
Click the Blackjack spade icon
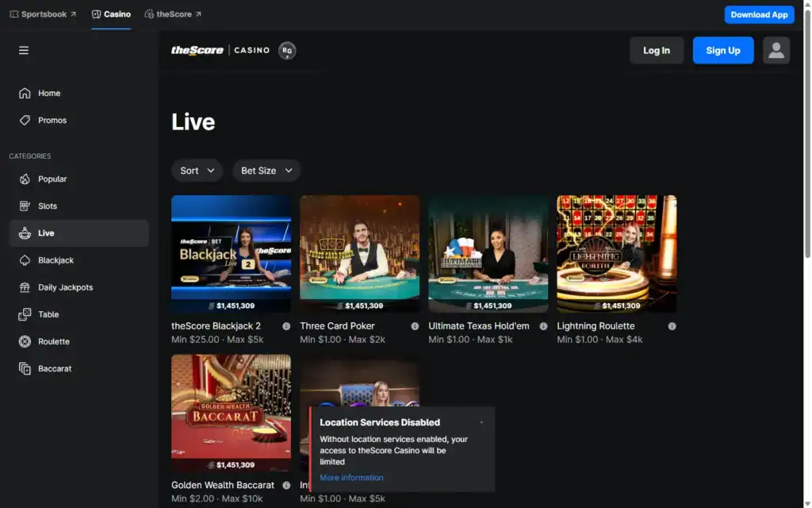click(25, 260)
